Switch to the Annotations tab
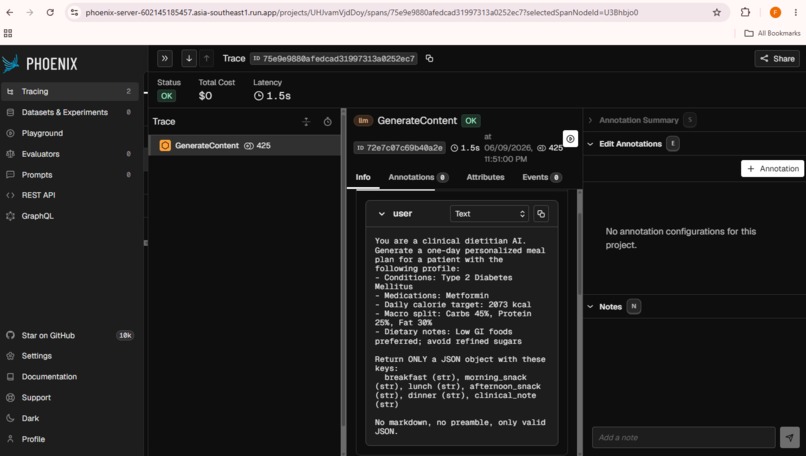 point(418,177)
